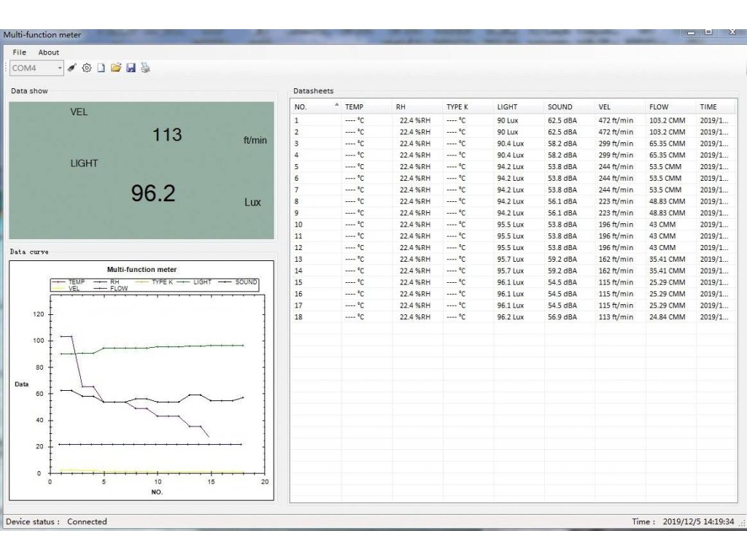Print the data using printer icon
The image size is (747, 560).
[146, 68]
